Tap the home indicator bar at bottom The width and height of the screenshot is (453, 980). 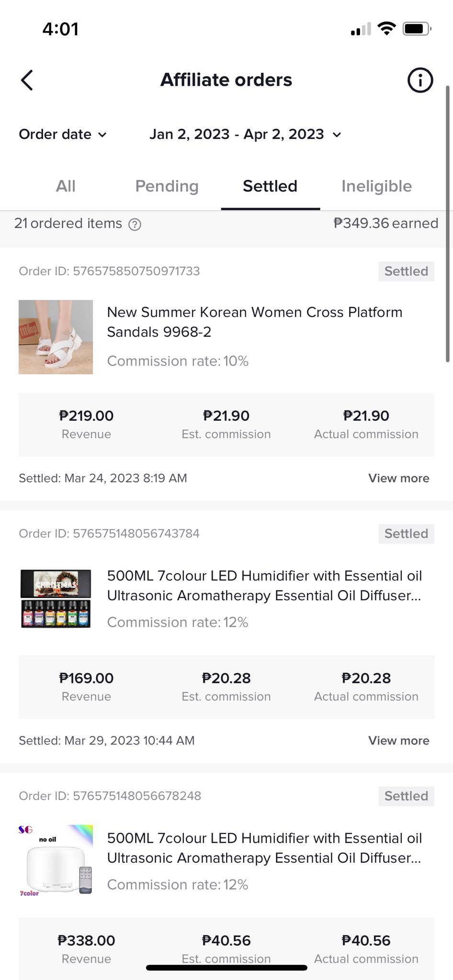[x=226, y=968]
